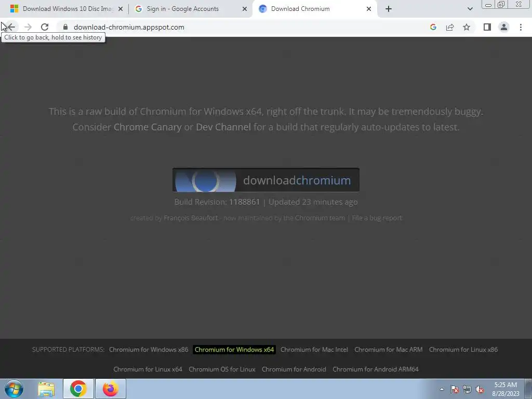
Task: Select Chromium for Mac Intel platform
Action: 314,350
